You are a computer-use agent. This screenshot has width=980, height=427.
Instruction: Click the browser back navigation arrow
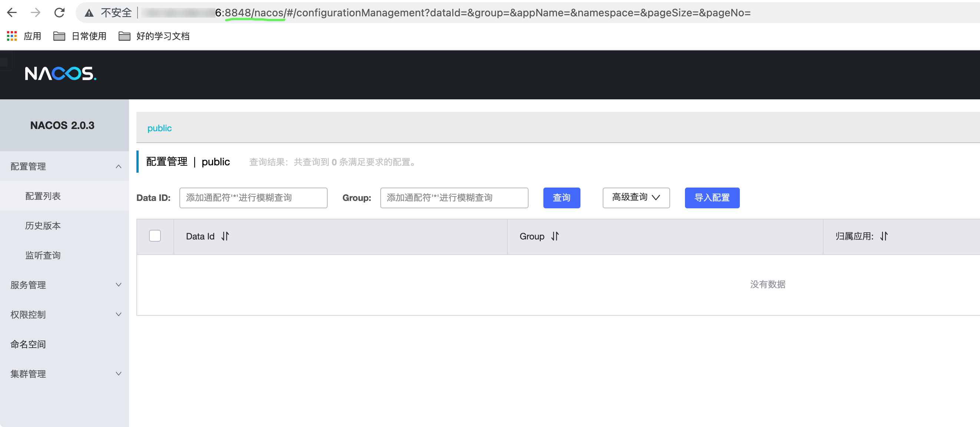12,13
